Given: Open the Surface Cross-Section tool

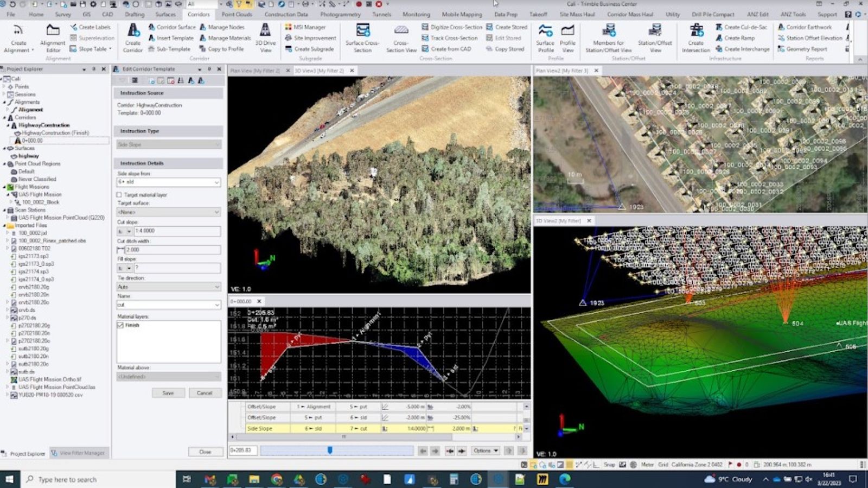Looking at the screenshot, I should 362,38.
